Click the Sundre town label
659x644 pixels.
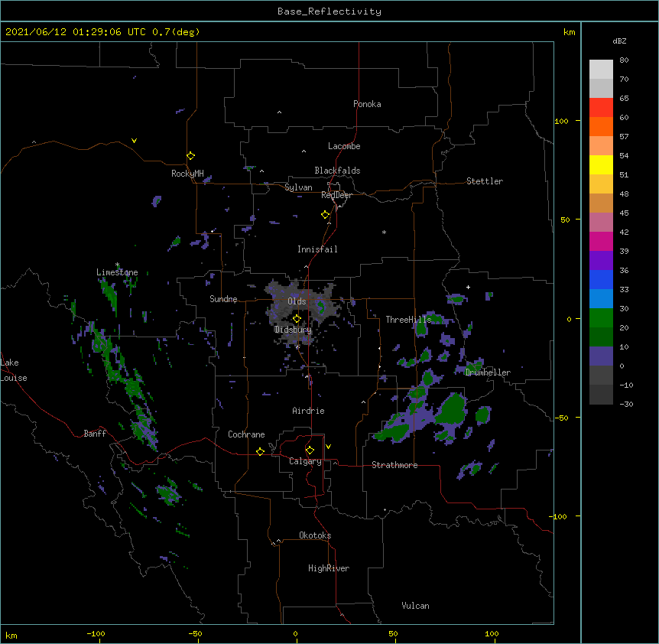[223, 299]
